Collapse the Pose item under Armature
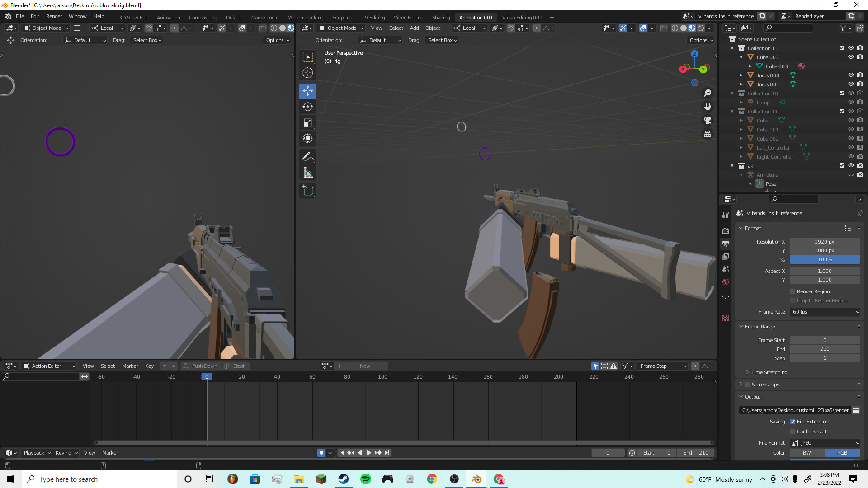This screenshot has width=868, height=488. [750, 184]
